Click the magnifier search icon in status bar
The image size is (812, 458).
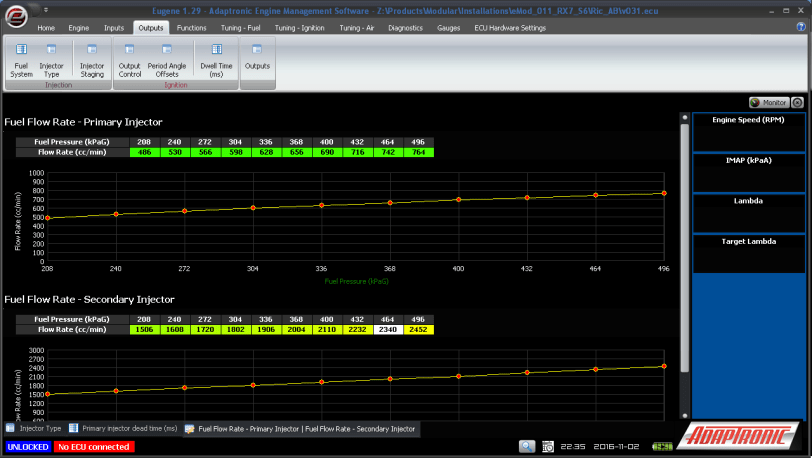(x=527, y=446)
